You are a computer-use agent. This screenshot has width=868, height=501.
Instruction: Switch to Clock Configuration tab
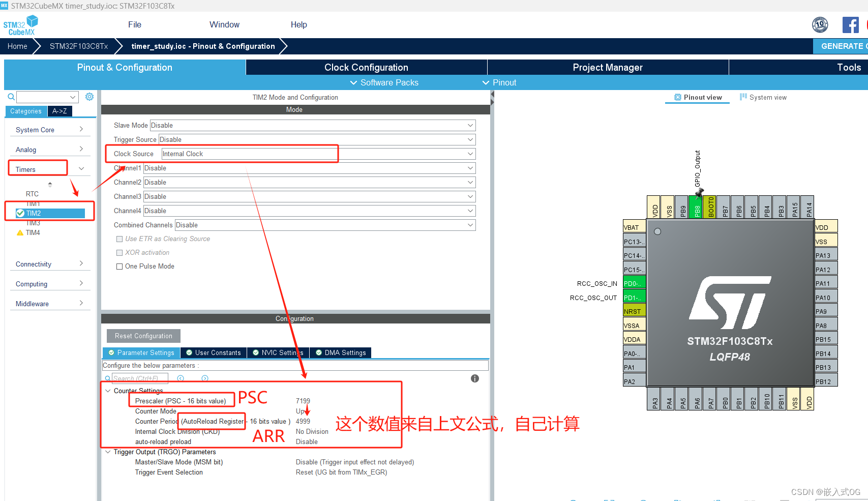(x=366, y=67)
